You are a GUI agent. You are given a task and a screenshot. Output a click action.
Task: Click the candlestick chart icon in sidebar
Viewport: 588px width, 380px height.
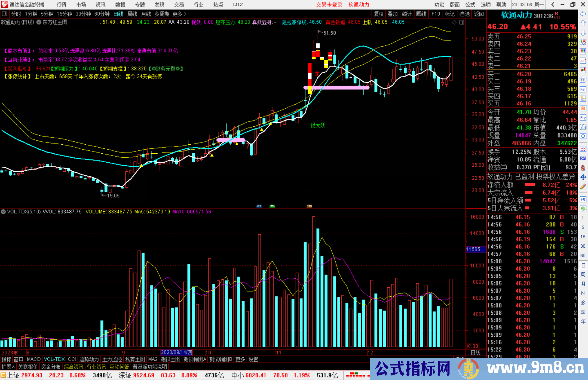[x=583, y=70]
